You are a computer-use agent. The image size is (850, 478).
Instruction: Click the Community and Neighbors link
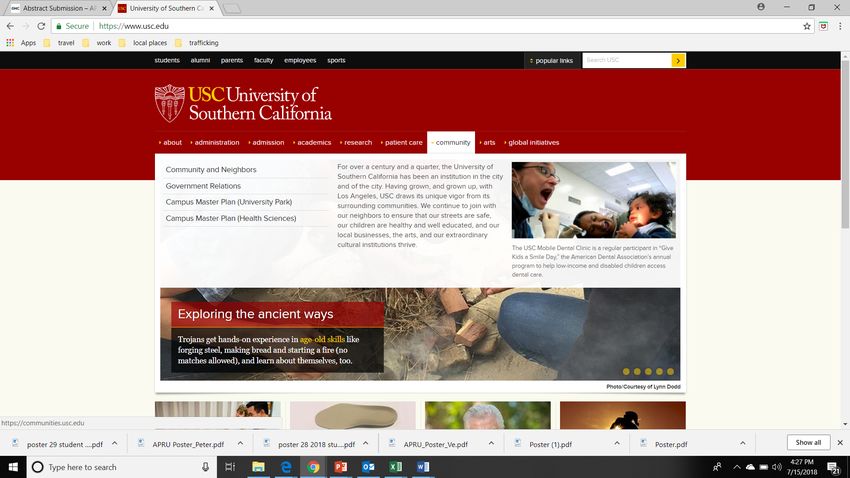click(x=211, y=170)
